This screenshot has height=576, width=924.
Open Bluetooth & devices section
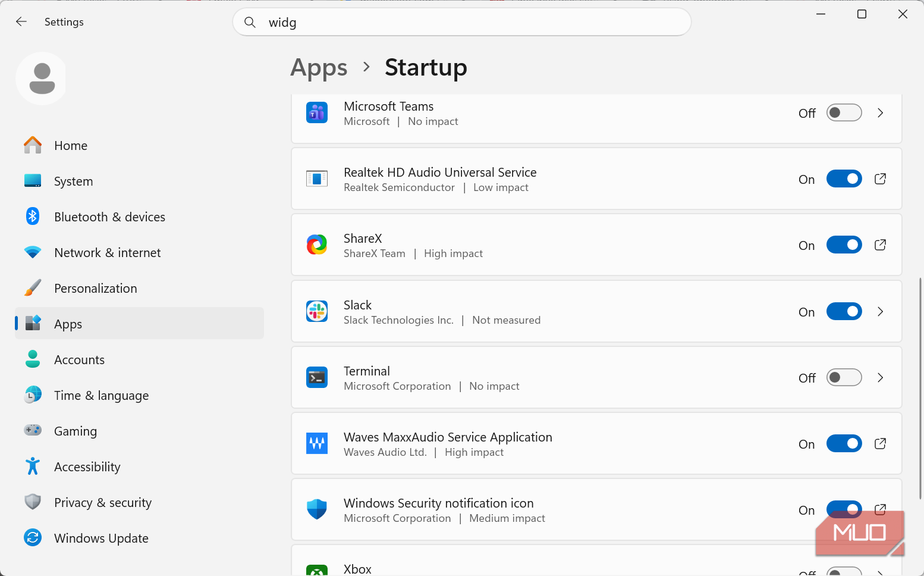click(140, 217)
